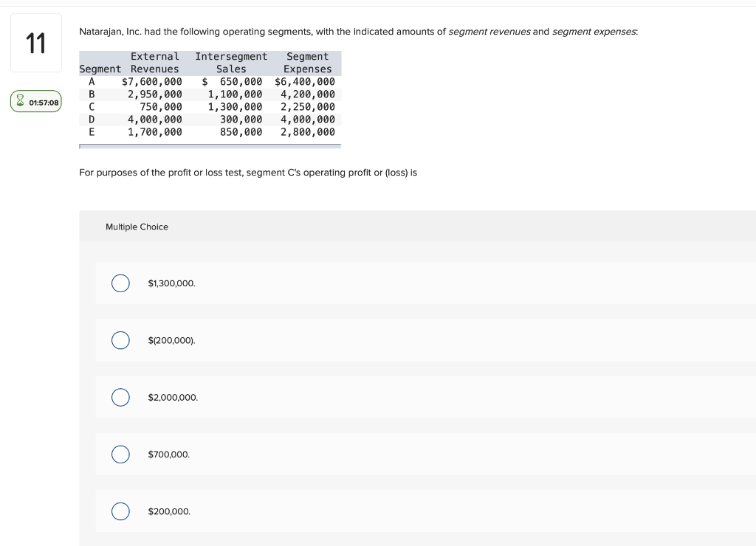
Task: Click the $7,600,000 revenue cell for Segment A
Action: 152,81
